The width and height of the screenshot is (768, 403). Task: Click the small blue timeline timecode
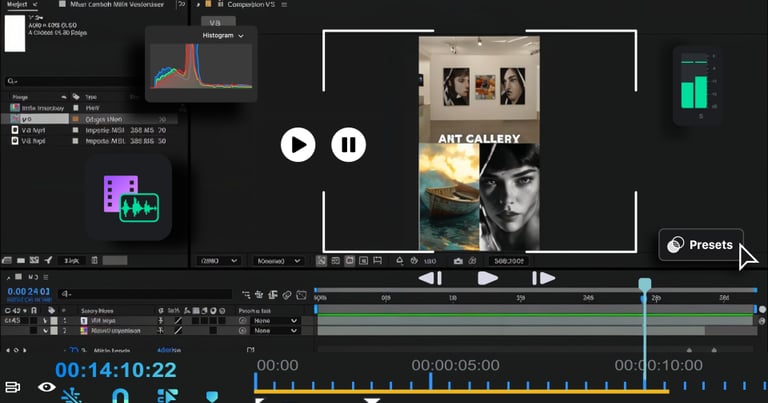click(x=28, y=292)
